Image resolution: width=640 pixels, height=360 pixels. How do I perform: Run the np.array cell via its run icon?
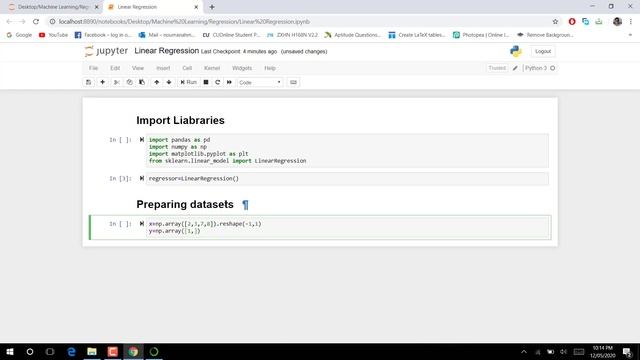(x=142, y=224)
